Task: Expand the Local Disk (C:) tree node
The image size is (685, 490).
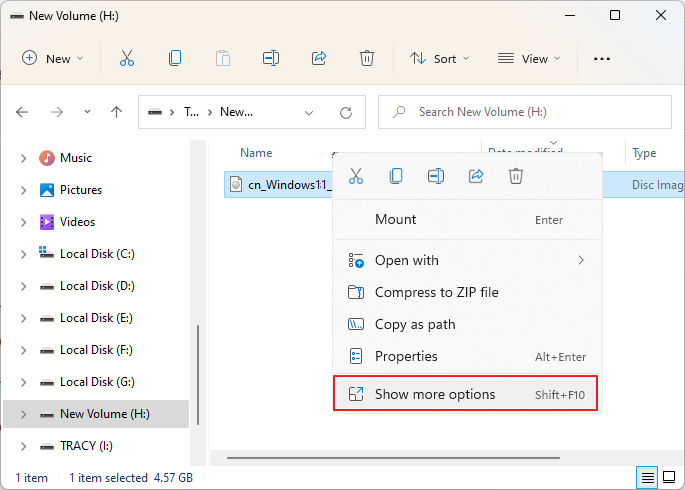Action: point(24,254)
